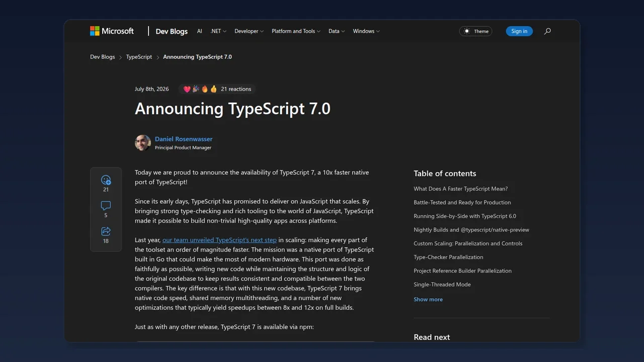Click the 21 reactions label
Screen dimensions: 644x362
click(x=236, y=89)
